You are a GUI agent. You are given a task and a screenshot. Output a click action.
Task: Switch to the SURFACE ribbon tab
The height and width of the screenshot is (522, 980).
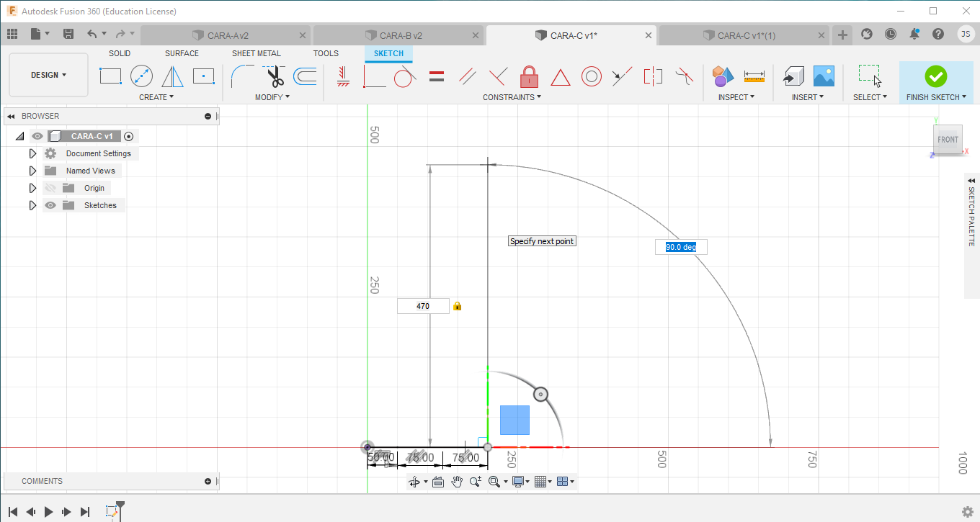click(182, 53)
